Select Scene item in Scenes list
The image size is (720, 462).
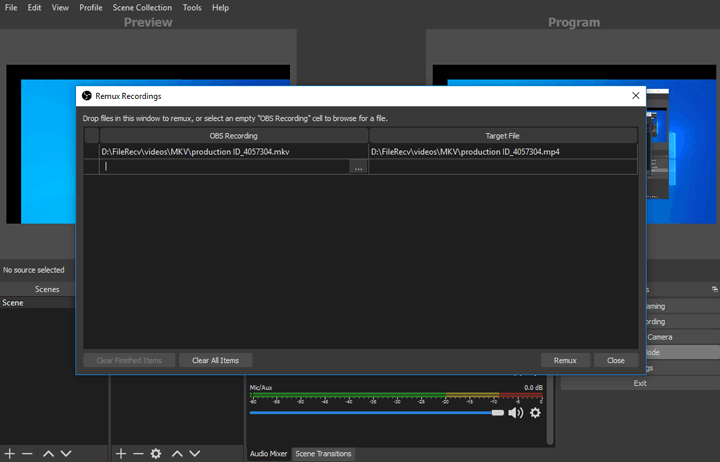point(38,303)
